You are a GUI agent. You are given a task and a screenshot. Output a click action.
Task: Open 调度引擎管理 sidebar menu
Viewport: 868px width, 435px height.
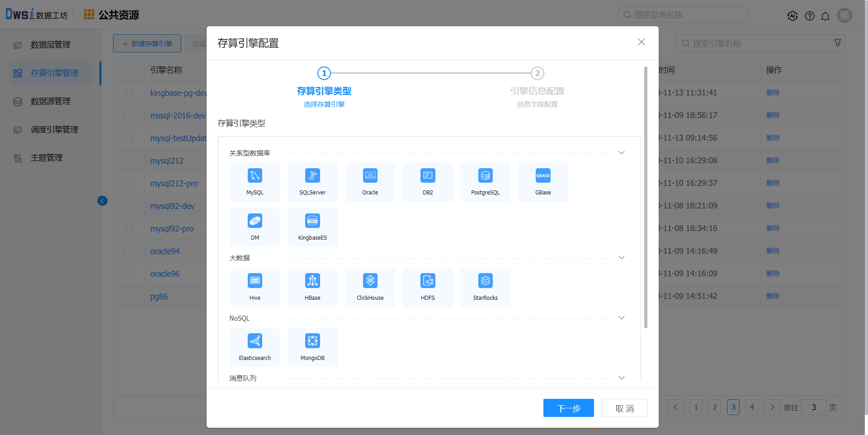click(54, 130)
